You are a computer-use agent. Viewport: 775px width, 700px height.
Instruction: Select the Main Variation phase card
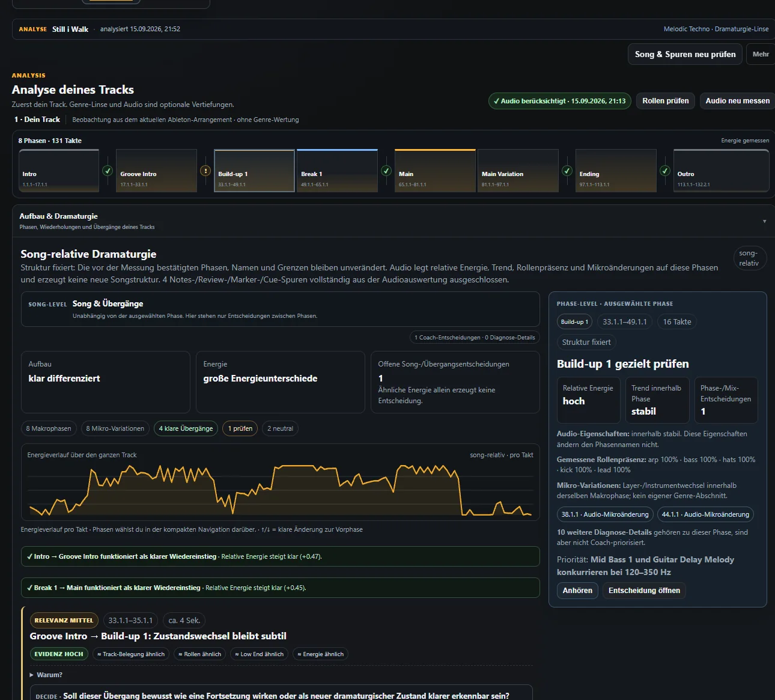point(518,171)
